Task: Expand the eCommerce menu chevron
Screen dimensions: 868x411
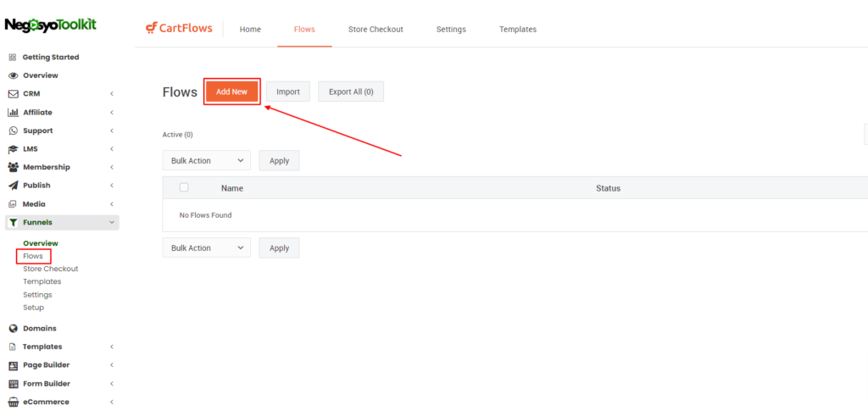Action: 112,403
